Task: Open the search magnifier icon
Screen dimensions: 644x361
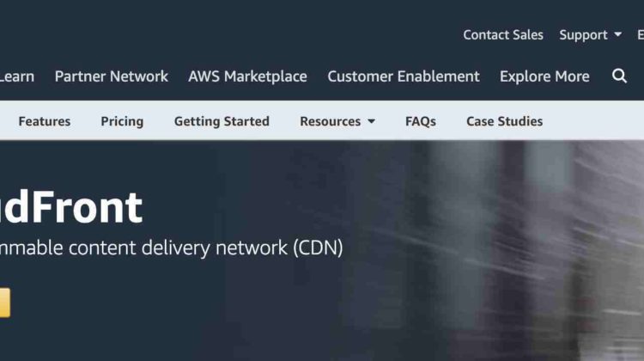Action: coord(619,76)
